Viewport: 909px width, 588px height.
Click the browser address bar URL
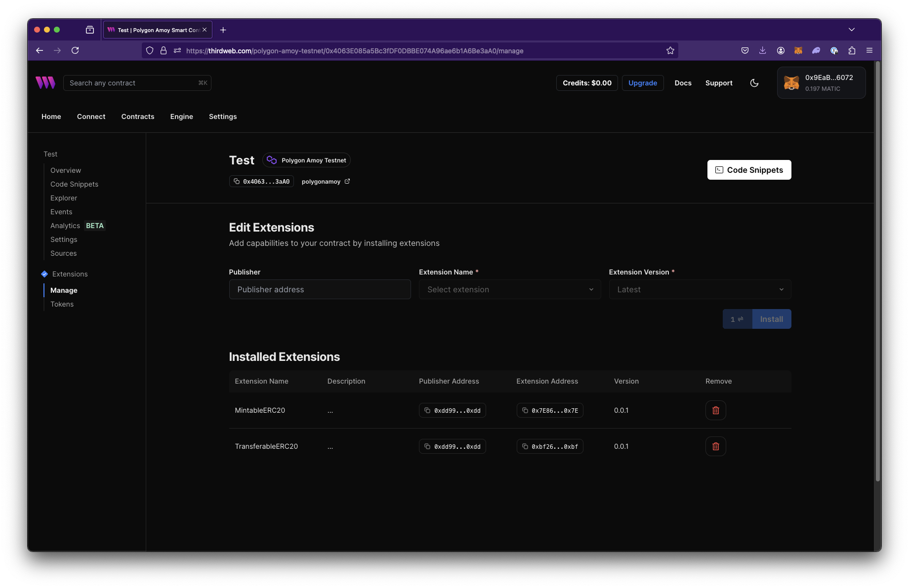[x=355, y=51]
